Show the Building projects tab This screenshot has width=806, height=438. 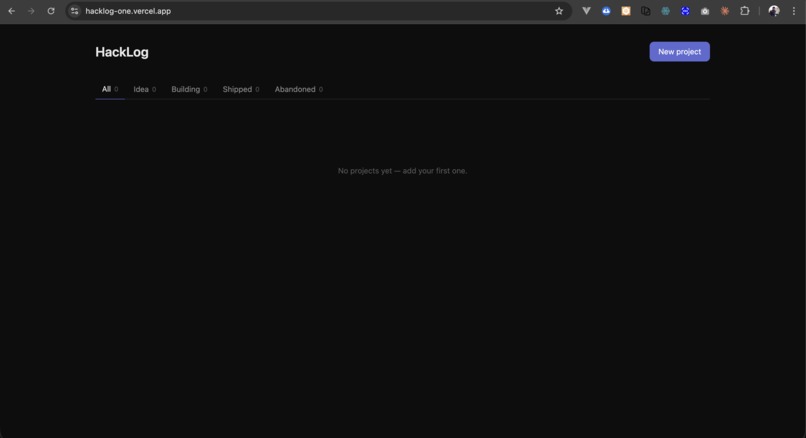189,89
